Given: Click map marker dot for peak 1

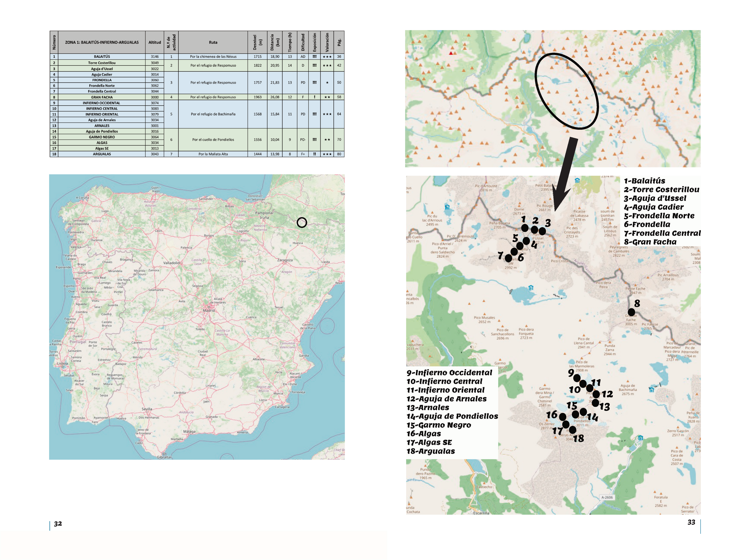Looking at the screenshot, I should tap(525, 228).
